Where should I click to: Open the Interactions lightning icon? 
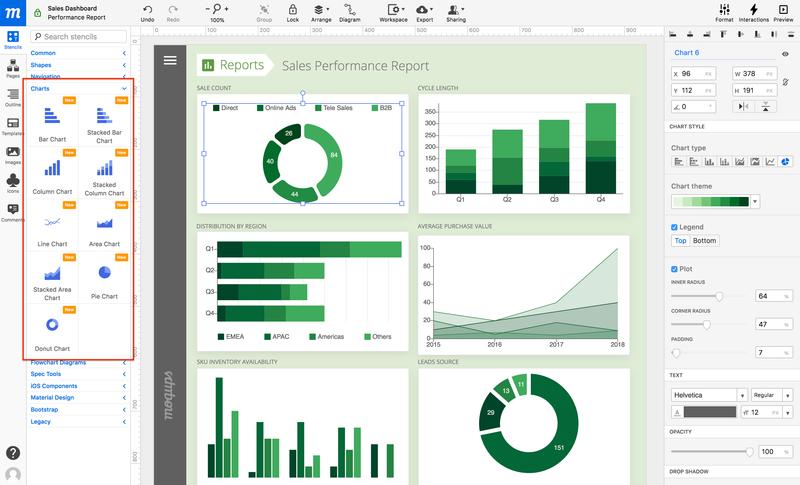click(754, 9)
